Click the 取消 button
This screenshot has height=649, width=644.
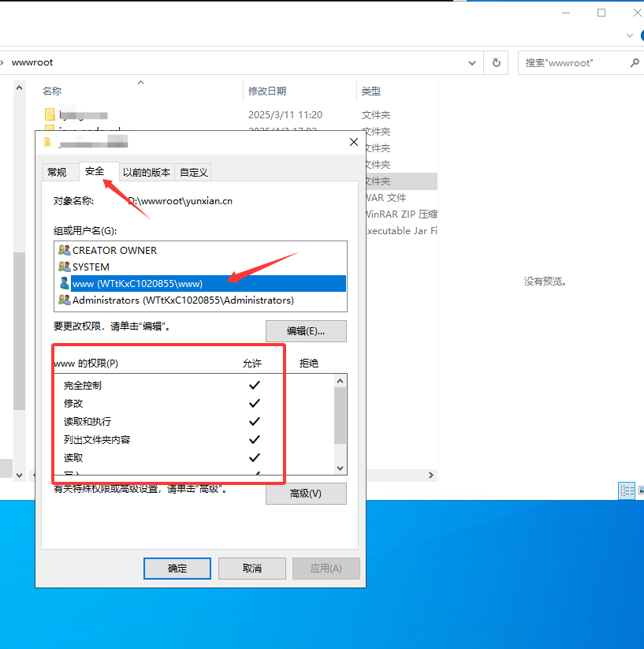tap(252, 569)
